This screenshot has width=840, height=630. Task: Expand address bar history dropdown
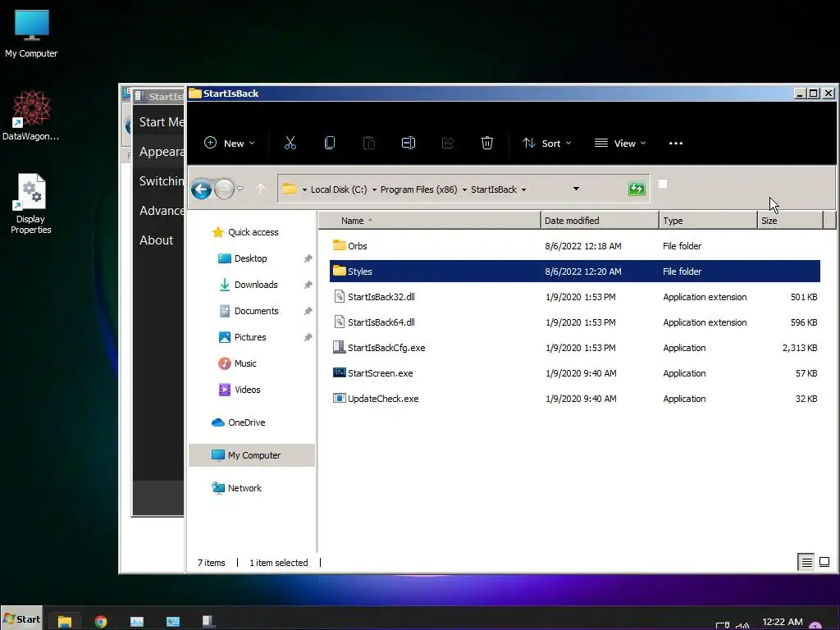pyautogui.click(x=576, y=189)
